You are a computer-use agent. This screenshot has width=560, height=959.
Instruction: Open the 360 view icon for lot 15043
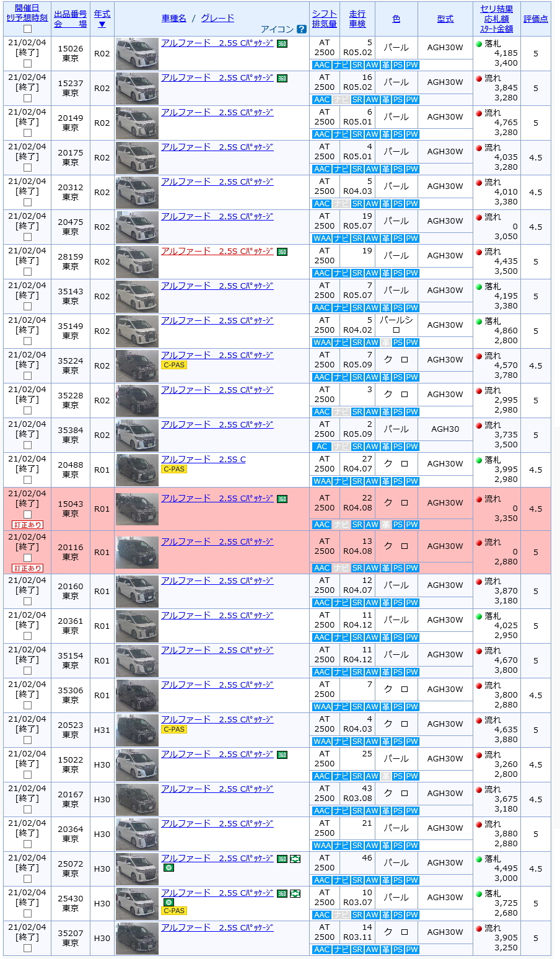click(x=282, y=499)
